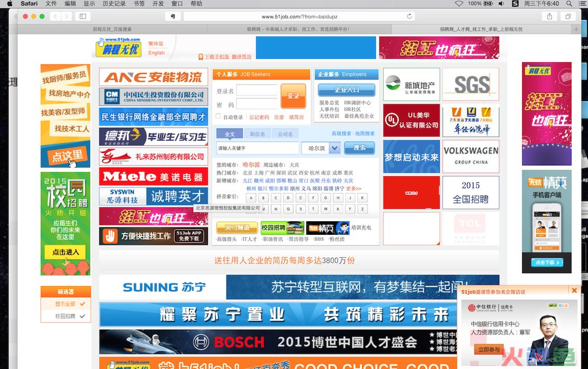Open the 书签 menu
The height and width of the screenshot is (369, 588).
pyautogui.click(x=139, y=4)
